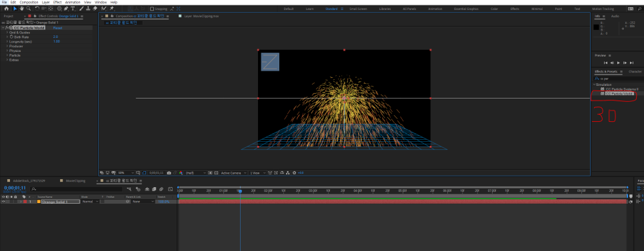
Task: Hide the Orange Solid 1 layer eye
Action: coord(3,201)
